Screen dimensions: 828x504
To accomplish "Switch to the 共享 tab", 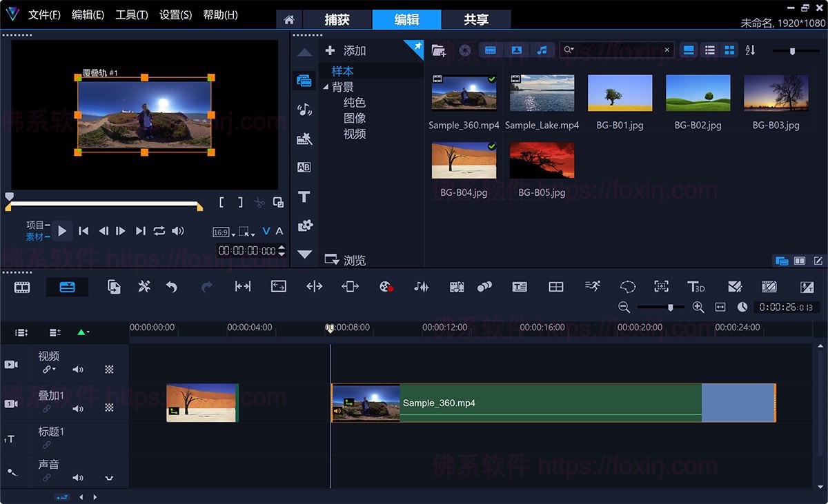I will 475,19.
